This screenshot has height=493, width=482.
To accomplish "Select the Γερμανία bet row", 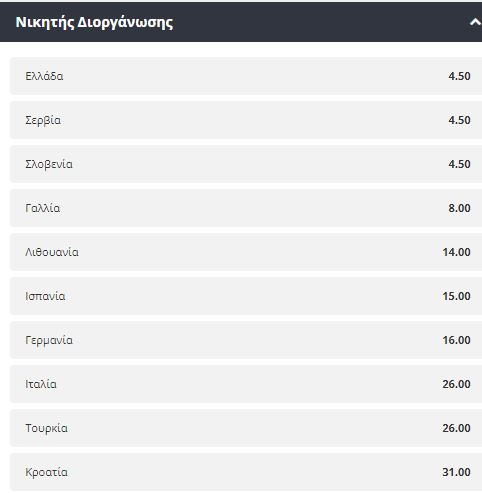I will (246, 340).
